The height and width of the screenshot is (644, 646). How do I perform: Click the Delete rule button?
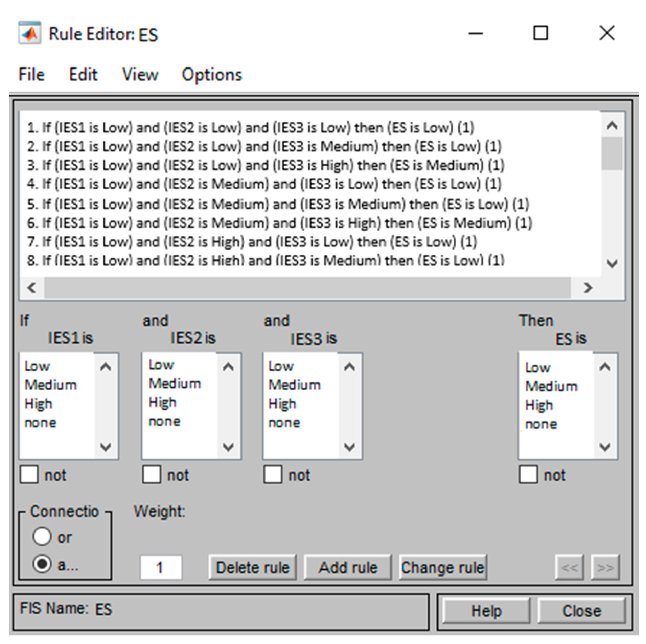pos(252,567)
